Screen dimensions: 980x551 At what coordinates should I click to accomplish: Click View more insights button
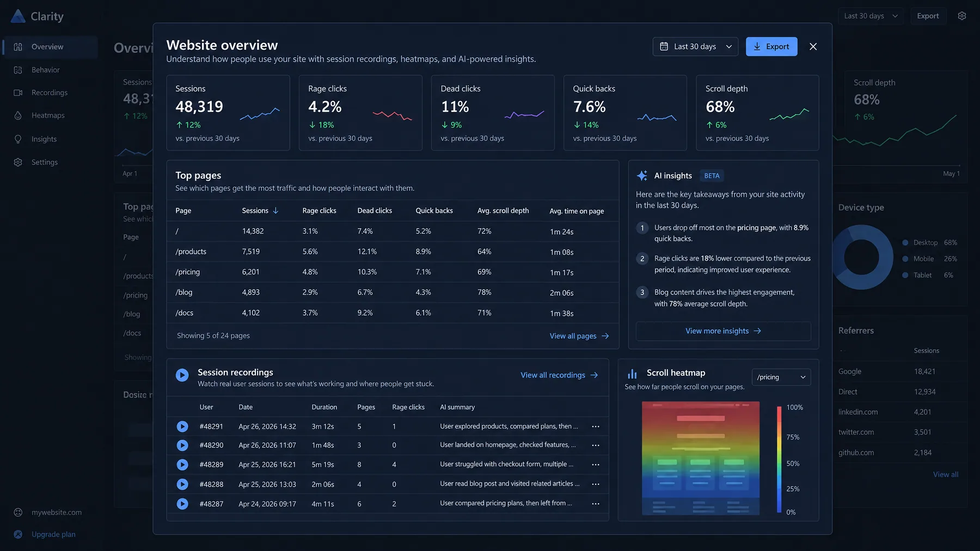pyautogui.click(x=723, y=331)
